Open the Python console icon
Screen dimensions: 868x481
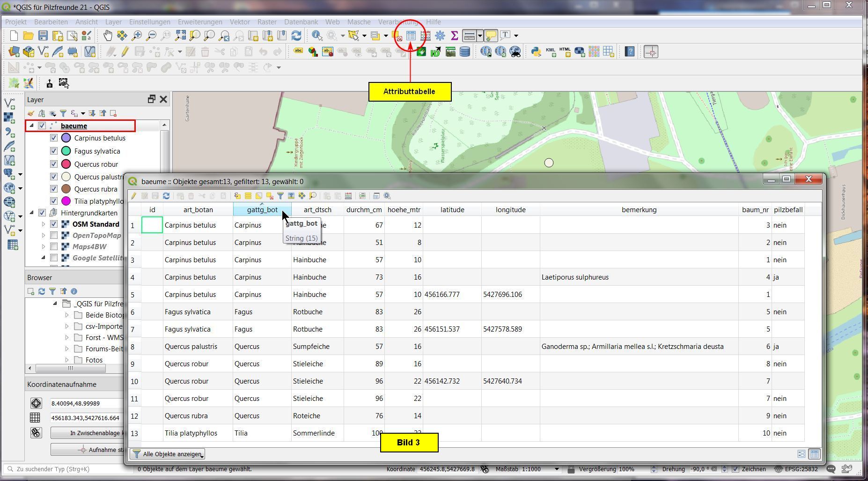coord(536,52)
